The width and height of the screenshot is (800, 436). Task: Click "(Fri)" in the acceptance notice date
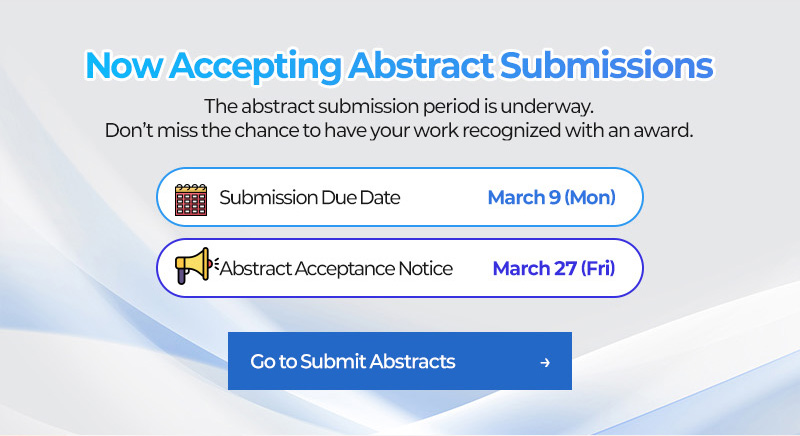point(594,268)
